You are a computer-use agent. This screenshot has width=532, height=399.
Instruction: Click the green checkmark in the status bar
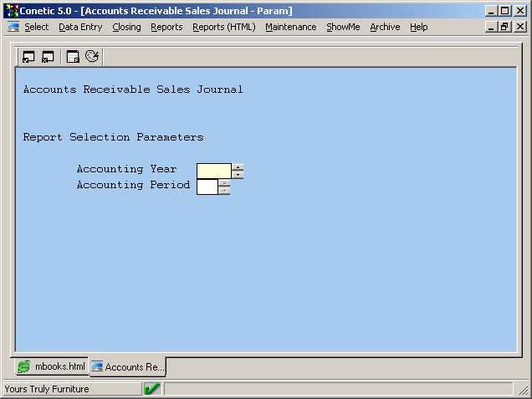coord(152,388)
